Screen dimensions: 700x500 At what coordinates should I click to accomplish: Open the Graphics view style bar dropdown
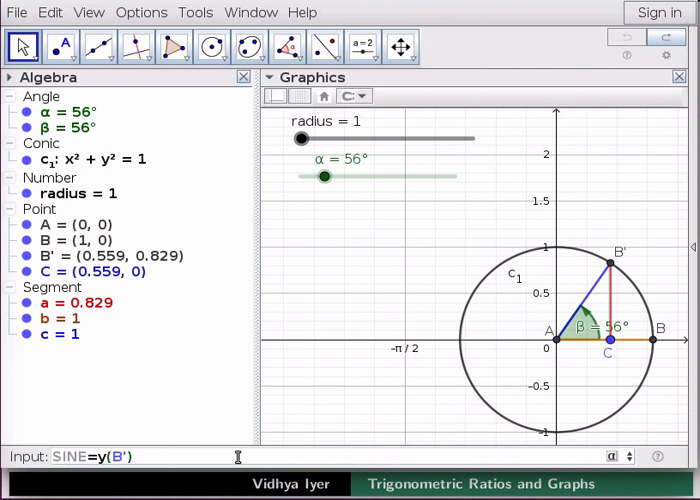[354, 96]
